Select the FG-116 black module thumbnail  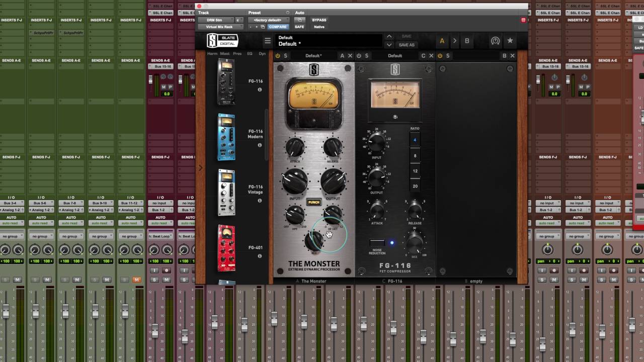click(x=226, y=82)
